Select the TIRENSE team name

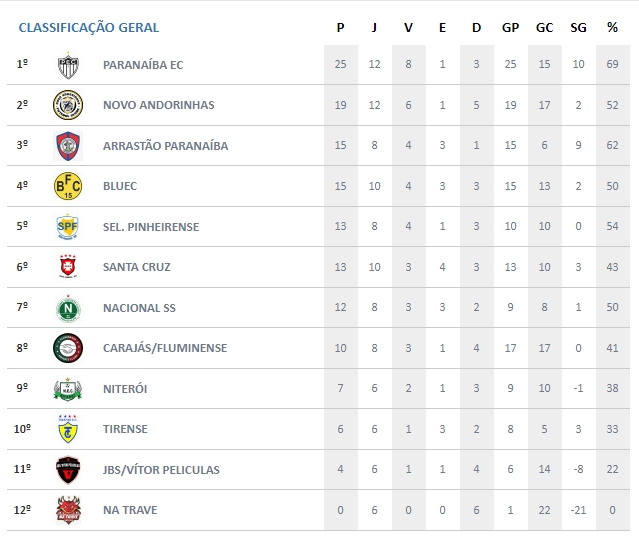[x=125, y=429]
